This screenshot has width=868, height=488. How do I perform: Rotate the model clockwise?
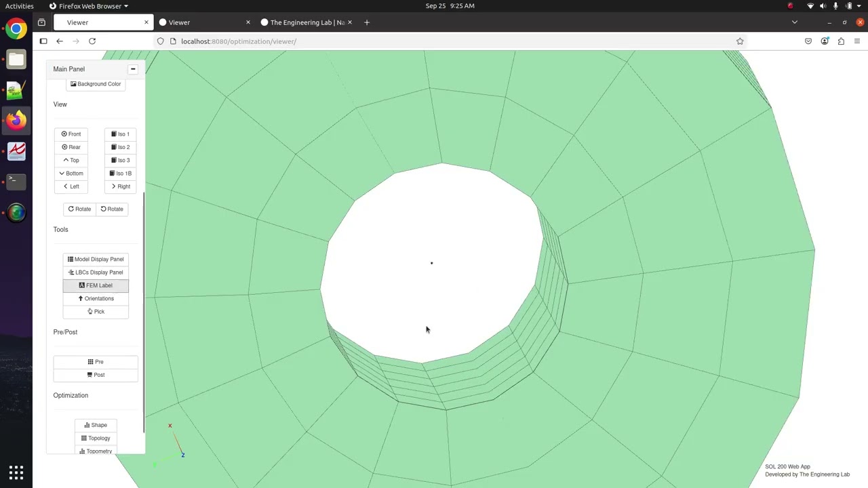click(x=79, y=209)
